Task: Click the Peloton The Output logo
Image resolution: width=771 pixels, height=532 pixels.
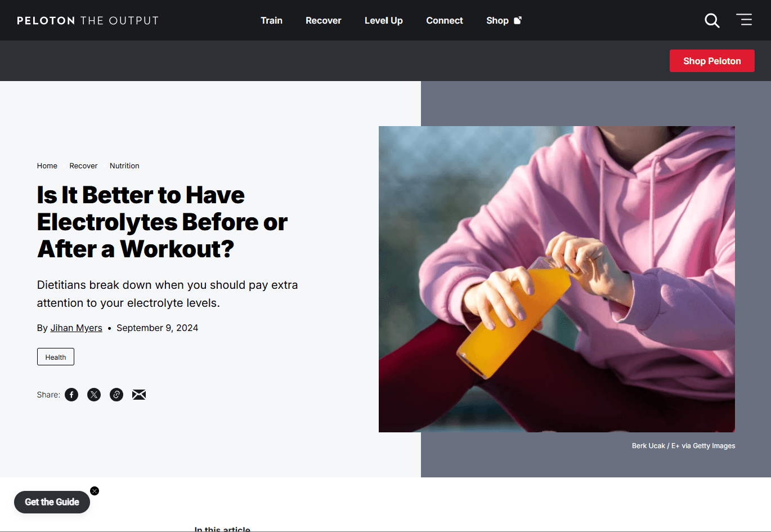Action: tap(88, 20)
